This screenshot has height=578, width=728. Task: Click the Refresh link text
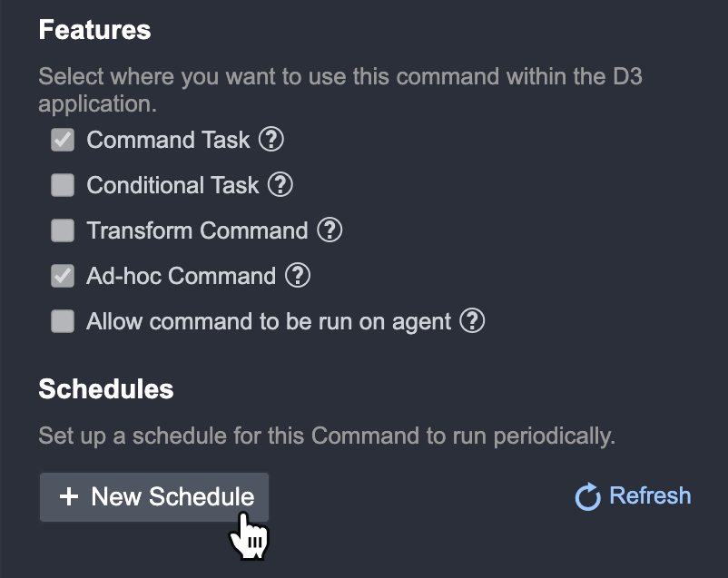[650, 496]
